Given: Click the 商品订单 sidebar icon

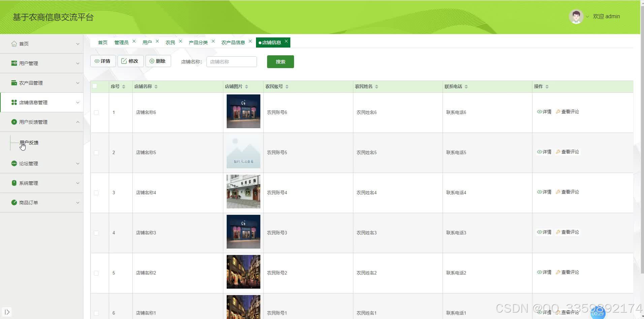Looking at the screenshot, I should [14, 202].
